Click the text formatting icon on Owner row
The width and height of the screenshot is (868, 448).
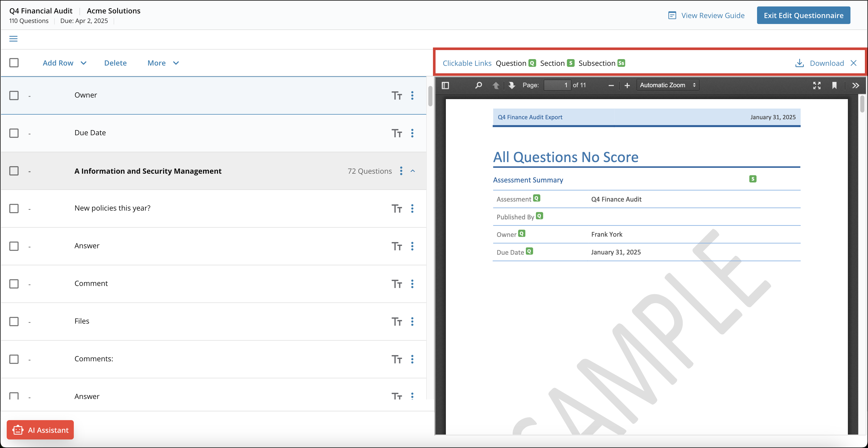(397, 95)
